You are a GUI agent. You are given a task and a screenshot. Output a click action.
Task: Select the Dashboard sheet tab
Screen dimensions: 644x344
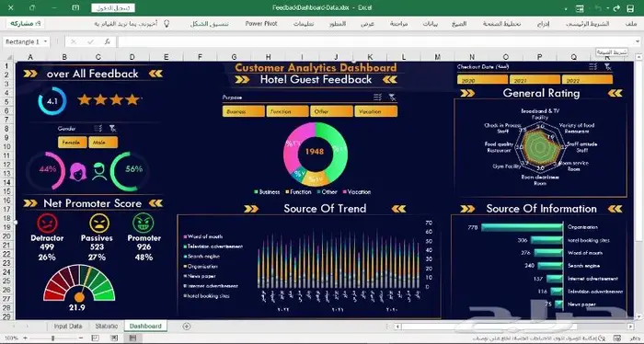pos(145,326)
